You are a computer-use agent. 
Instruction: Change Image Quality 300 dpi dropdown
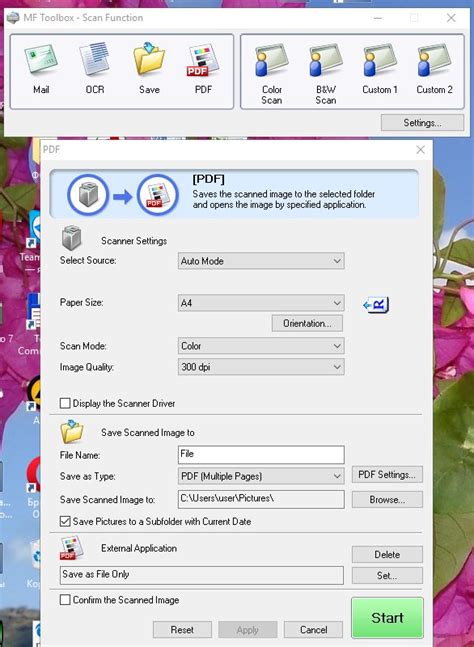click(x=261, y=367)
